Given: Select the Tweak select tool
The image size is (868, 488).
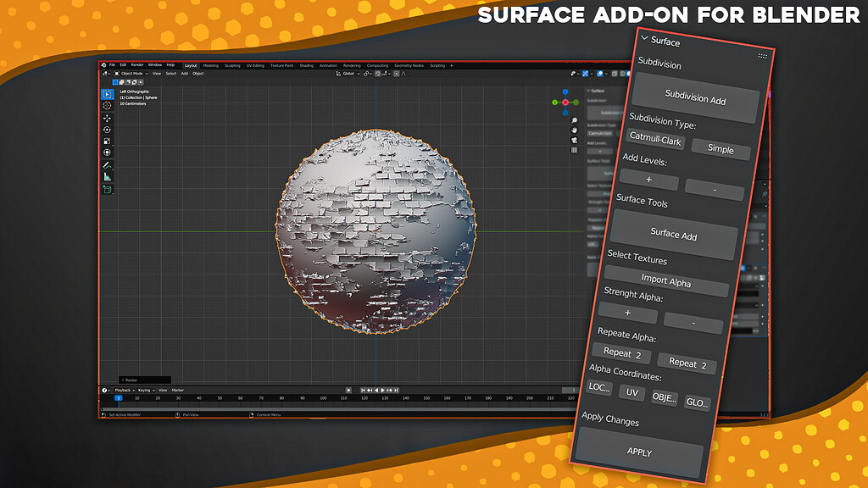Looking at the screenshot, I should click(106, 93).
